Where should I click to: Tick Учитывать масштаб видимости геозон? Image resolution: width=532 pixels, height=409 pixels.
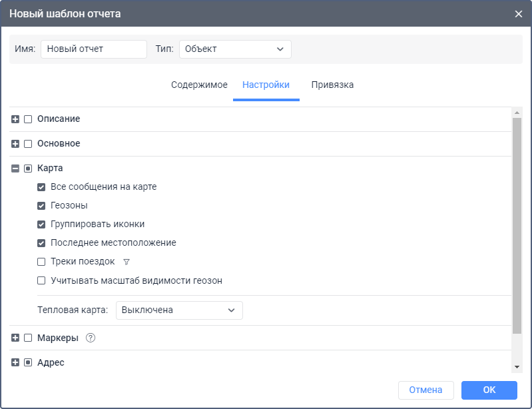pyautogui.click(x=41, y=280)
